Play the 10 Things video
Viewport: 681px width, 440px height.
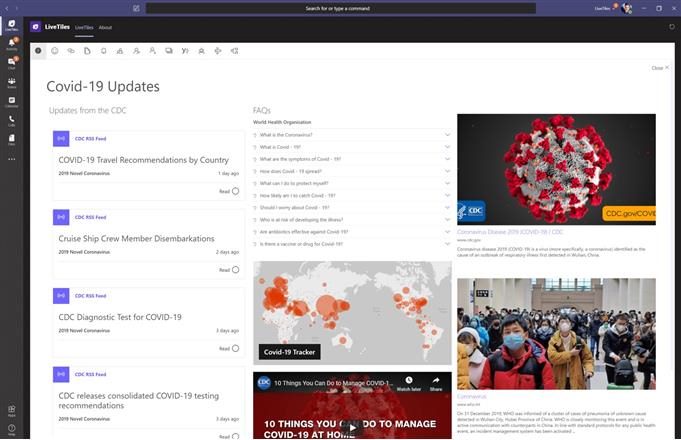(x=352, y=428)
